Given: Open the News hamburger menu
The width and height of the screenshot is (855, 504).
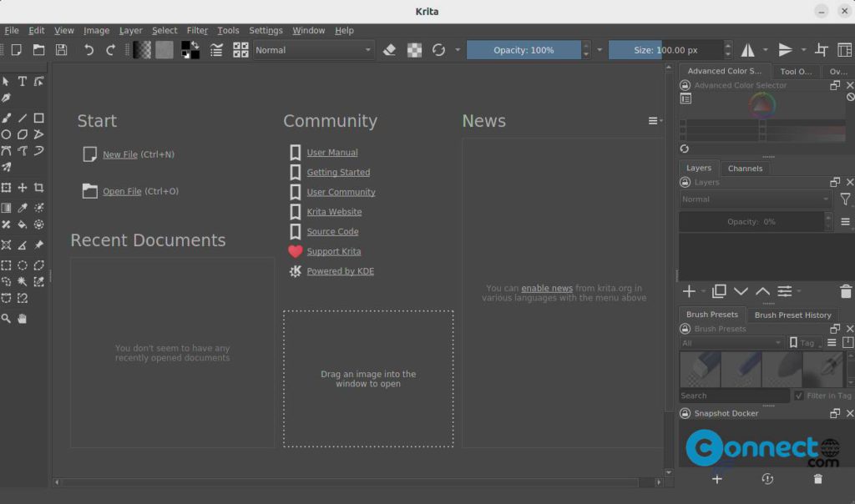Looking at the screenshot, I should click(652, 120).
